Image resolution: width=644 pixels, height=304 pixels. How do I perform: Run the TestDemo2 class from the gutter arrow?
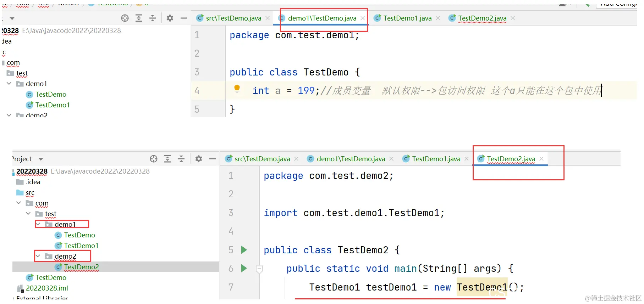point(244,250)
